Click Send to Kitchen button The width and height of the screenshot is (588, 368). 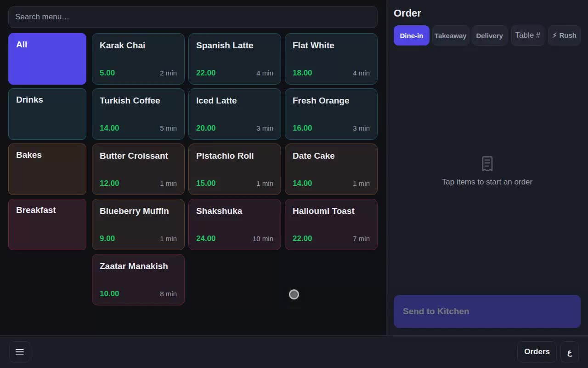(487, 311)
